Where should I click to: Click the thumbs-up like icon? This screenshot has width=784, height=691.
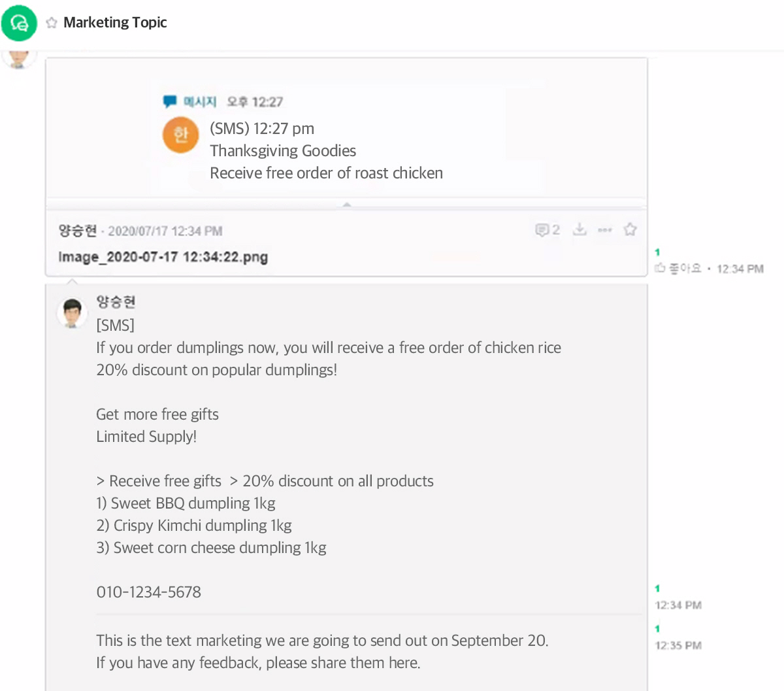point(660,268)
